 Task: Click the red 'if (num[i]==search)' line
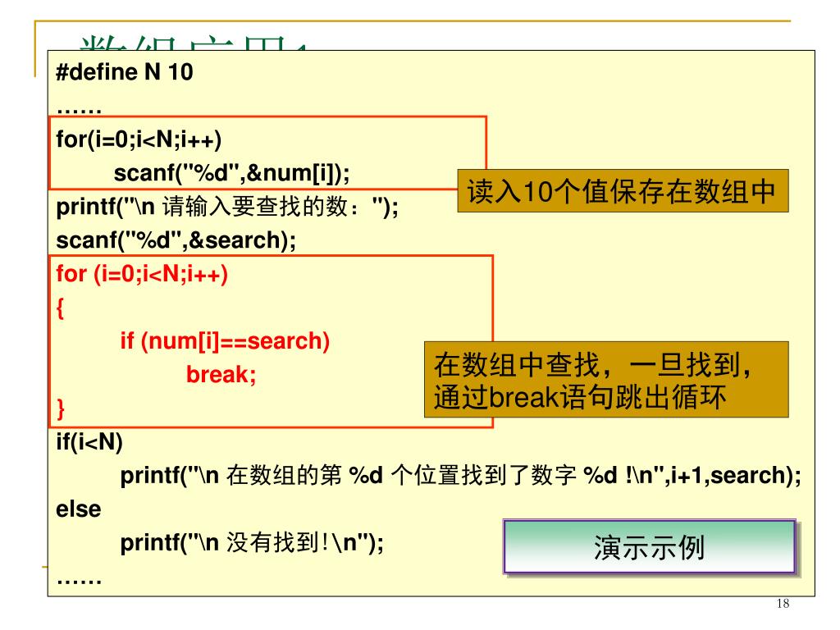(225, 341)
